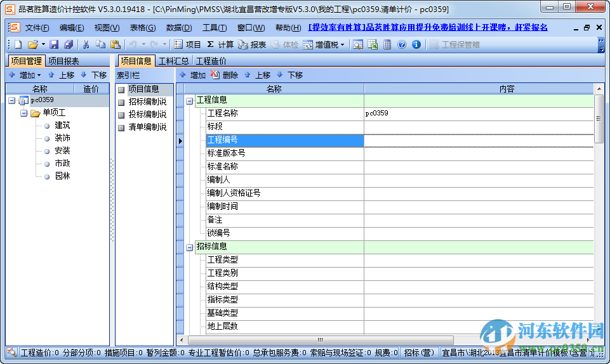Open the 文件(F) menu
Screen dimensions: 610x364
point(37,27)
